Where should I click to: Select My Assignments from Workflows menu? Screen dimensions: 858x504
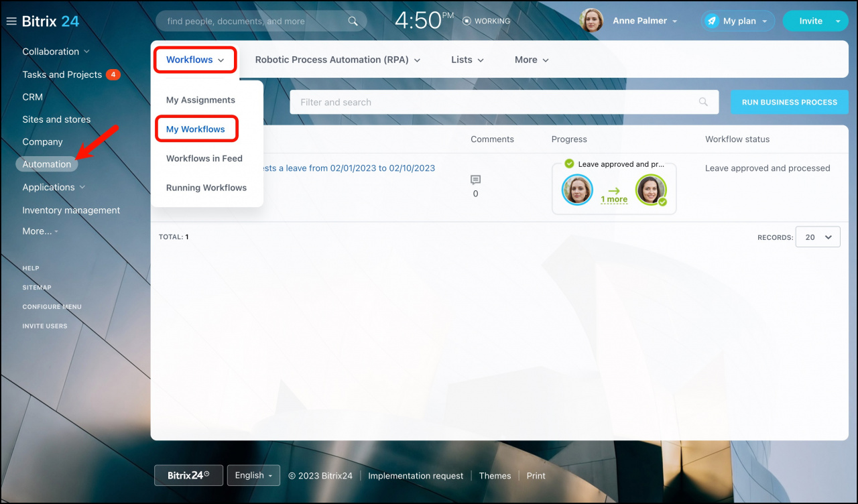[200, 100]
